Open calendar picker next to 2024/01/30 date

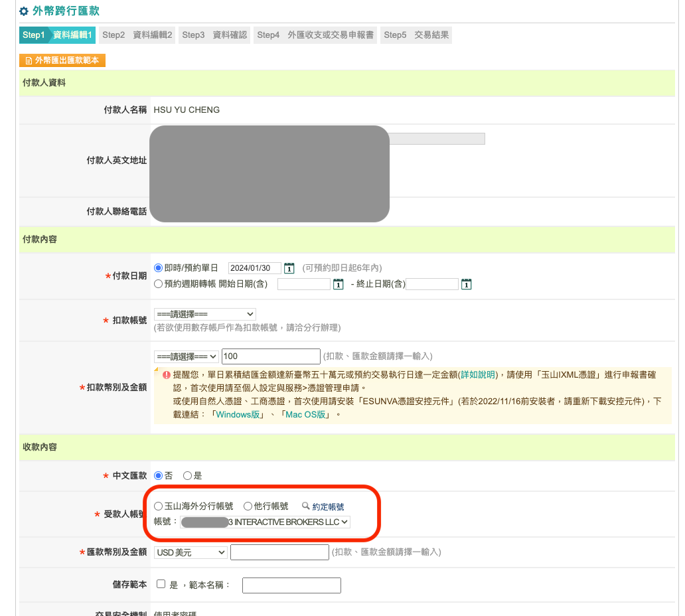[x=289, y=268]
